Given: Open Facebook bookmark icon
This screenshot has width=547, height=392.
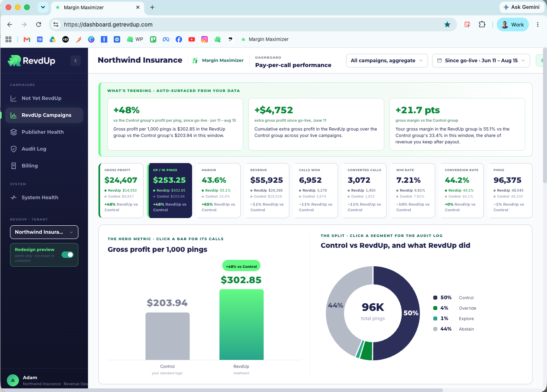Looking at the screenshot, I should click(x=179, y=39).
